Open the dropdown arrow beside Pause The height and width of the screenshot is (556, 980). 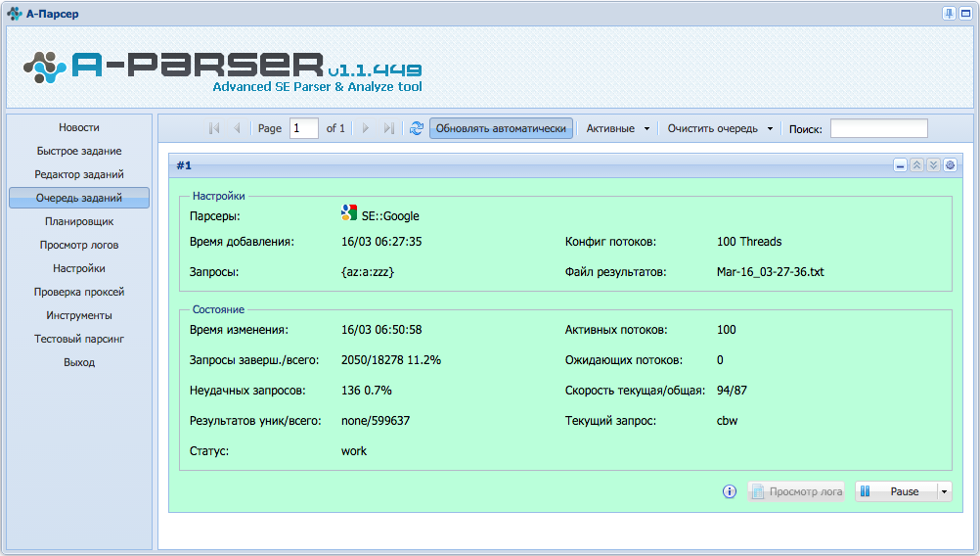(x=945, y=491)
